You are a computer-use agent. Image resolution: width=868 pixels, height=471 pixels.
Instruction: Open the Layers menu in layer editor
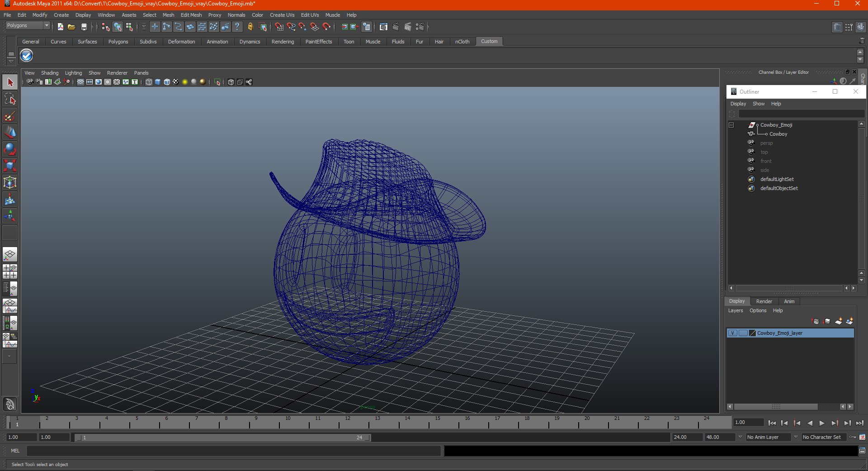(x=736, y=310)
